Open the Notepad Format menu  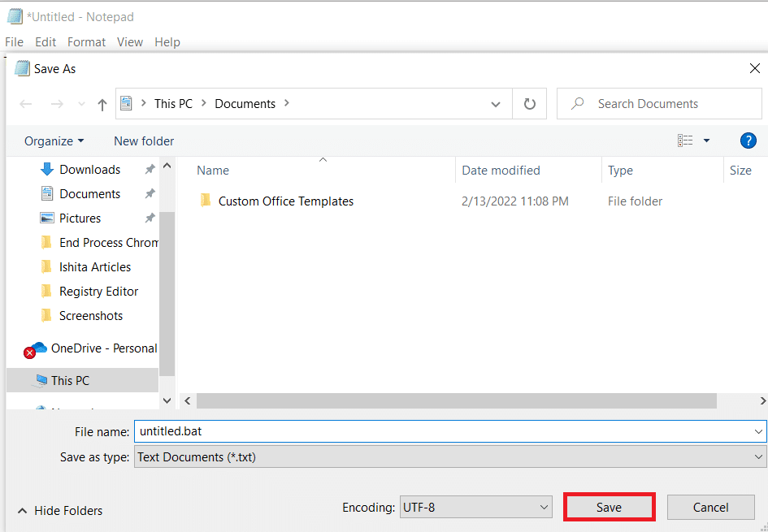coord(87,42)
